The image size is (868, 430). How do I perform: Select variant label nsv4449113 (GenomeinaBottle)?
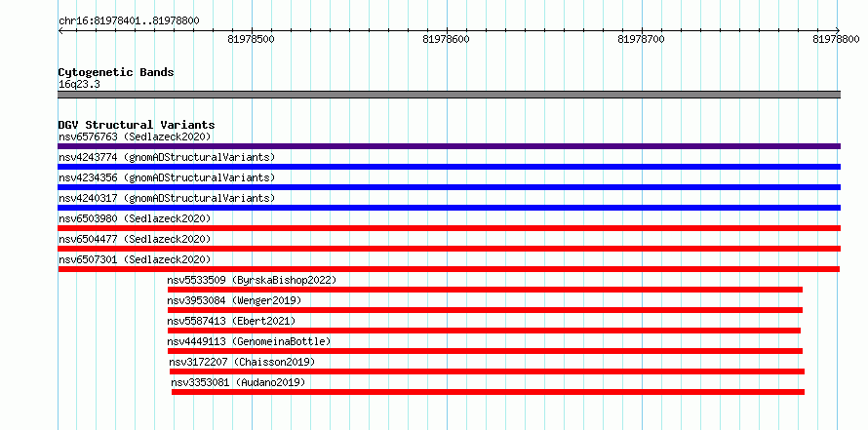249,341
